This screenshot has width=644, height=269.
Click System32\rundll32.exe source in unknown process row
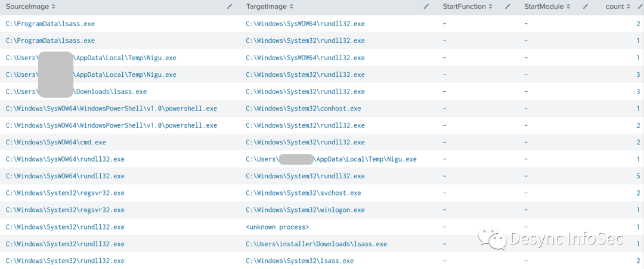pos(65,227)
